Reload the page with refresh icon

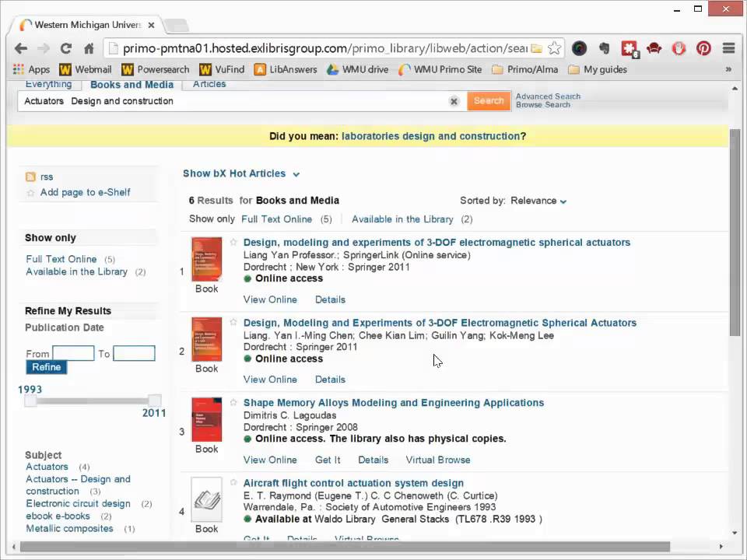tap(65, 48)
